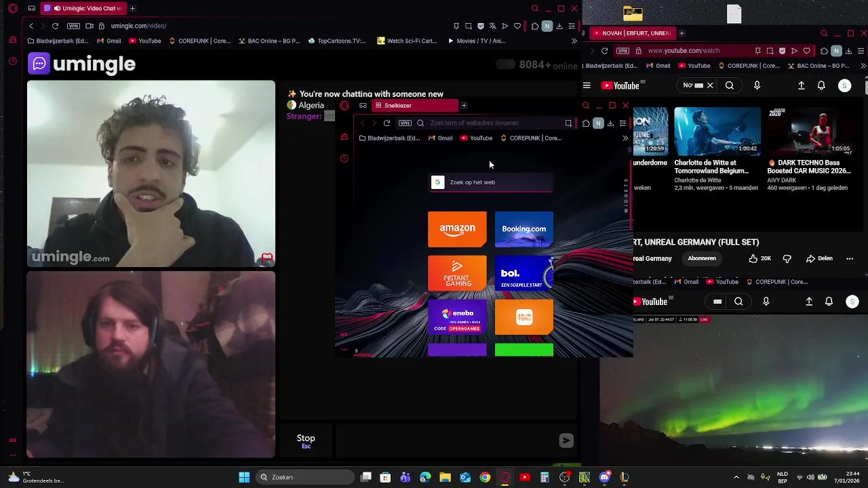This screenshot has width=868, height=488.
Task: Click Delen share button
Action: point(819,258)
